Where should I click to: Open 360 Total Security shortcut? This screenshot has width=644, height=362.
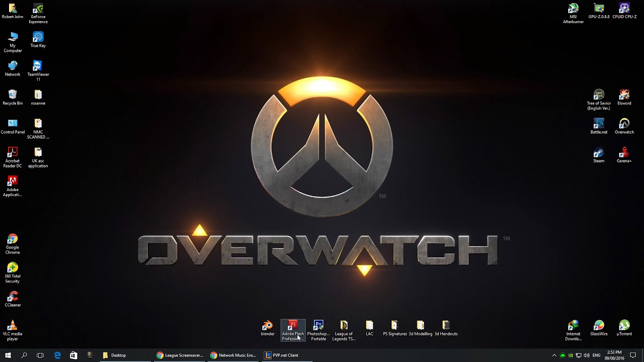(x=13, y=273)
